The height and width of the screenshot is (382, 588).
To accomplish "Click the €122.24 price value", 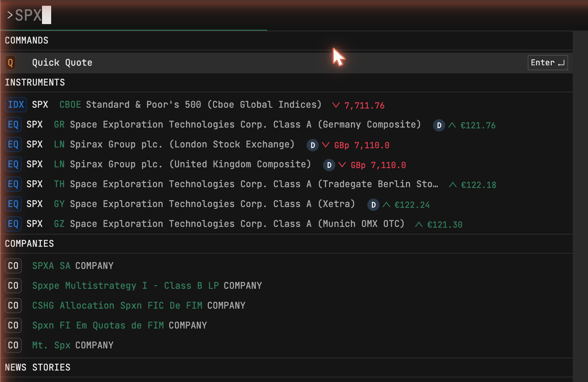I will pos(412,205).
